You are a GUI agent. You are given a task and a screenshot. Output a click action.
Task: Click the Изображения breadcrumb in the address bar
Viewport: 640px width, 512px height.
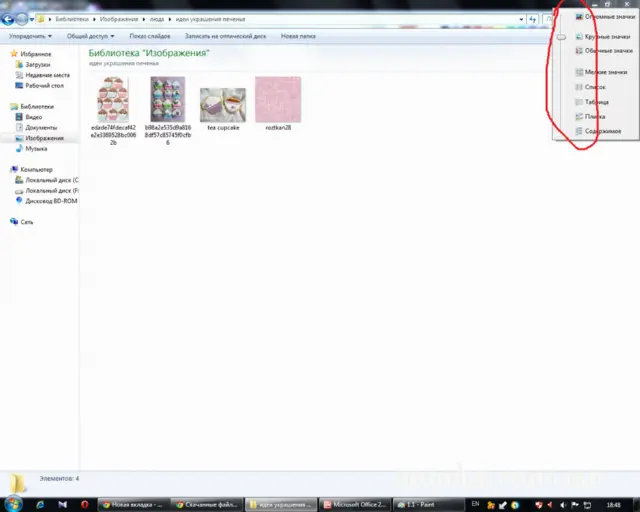coord(119,19)
